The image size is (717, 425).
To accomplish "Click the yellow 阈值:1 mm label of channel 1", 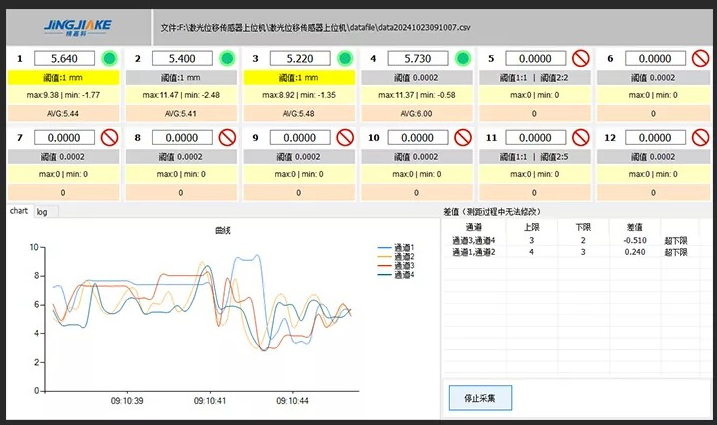I will [63, 77].
